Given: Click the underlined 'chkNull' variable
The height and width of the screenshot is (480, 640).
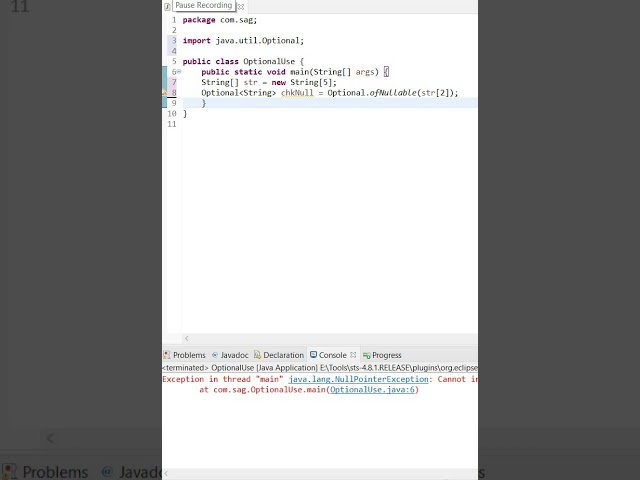Looking at the screenshot, I should point(297,93).
